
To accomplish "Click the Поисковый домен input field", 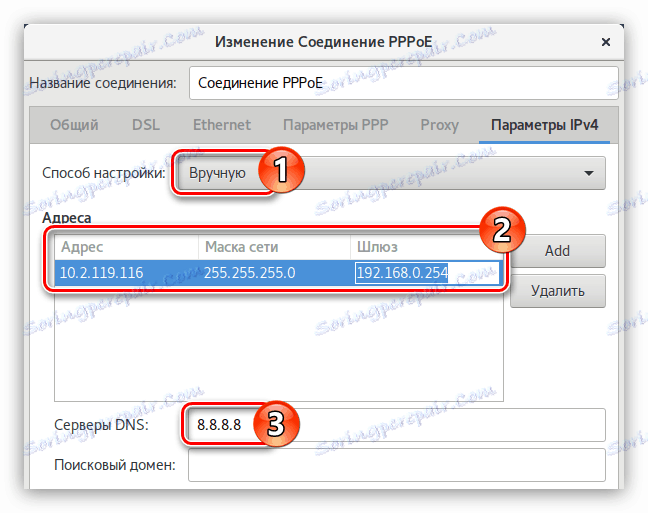I will [397, 465].
